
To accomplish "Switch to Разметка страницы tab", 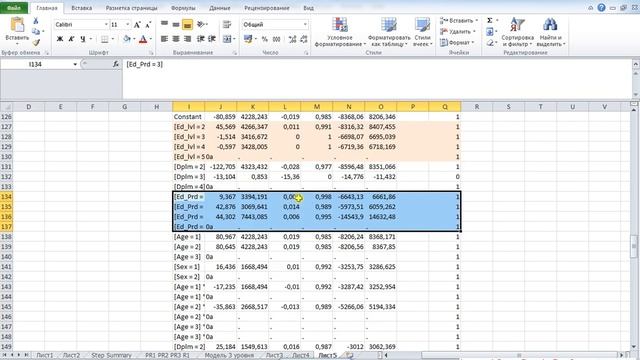I will click(x=131, y=8).
